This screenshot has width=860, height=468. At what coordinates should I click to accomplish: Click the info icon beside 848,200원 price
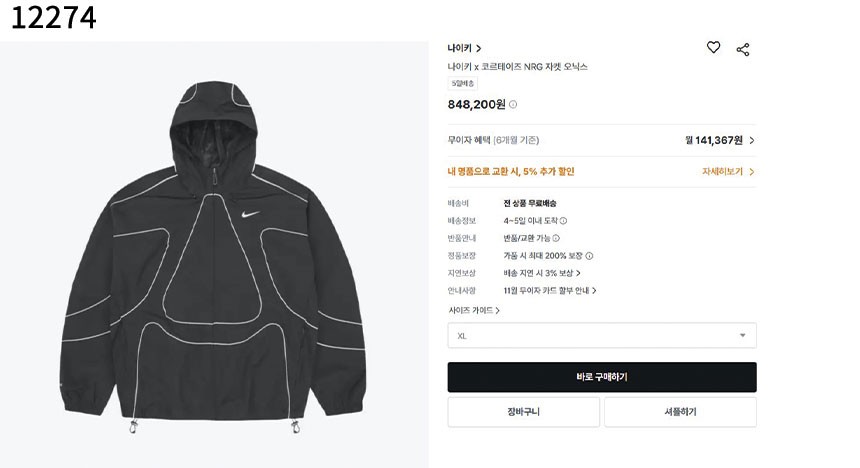tap(513, 104)
